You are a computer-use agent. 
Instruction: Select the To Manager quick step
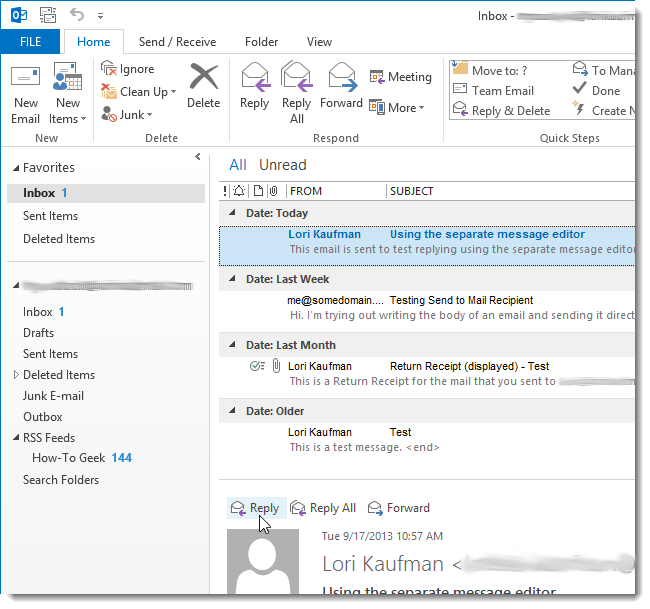click(604, 70)
